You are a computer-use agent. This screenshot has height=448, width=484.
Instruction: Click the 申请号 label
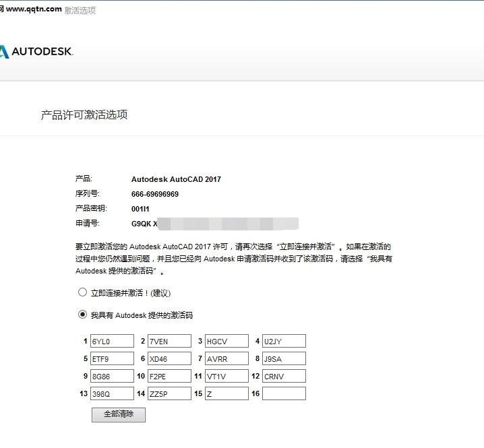point(88,223)
